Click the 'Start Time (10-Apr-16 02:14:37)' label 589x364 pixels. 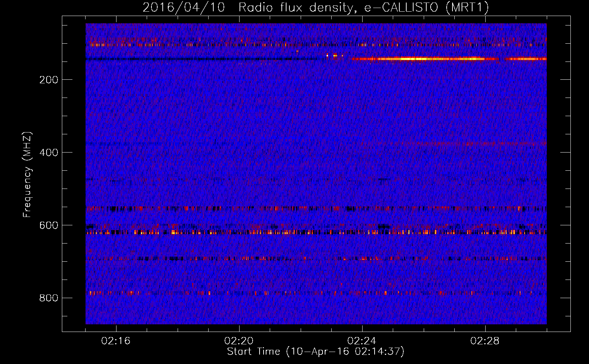tap(316, 352)
